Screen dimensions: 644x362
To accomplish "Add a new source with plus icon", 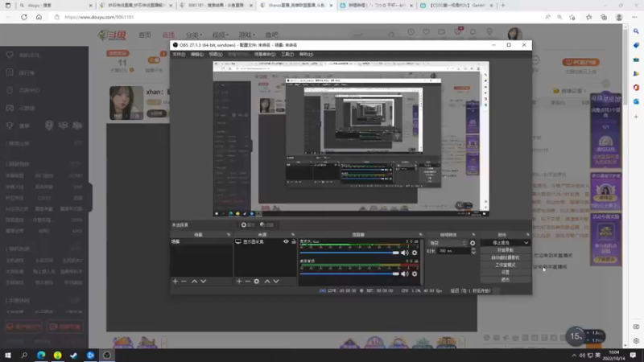I will 239,281.
